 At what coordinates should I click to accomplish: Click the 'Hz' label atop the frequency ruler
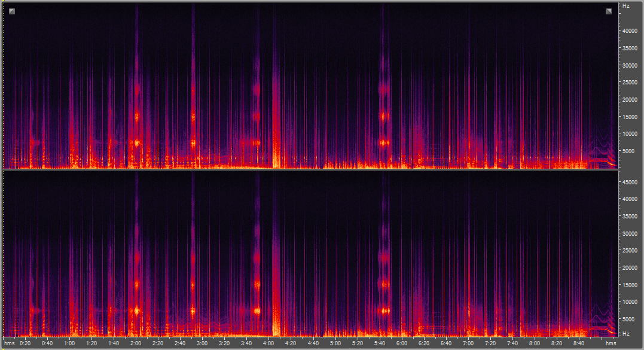626,6
